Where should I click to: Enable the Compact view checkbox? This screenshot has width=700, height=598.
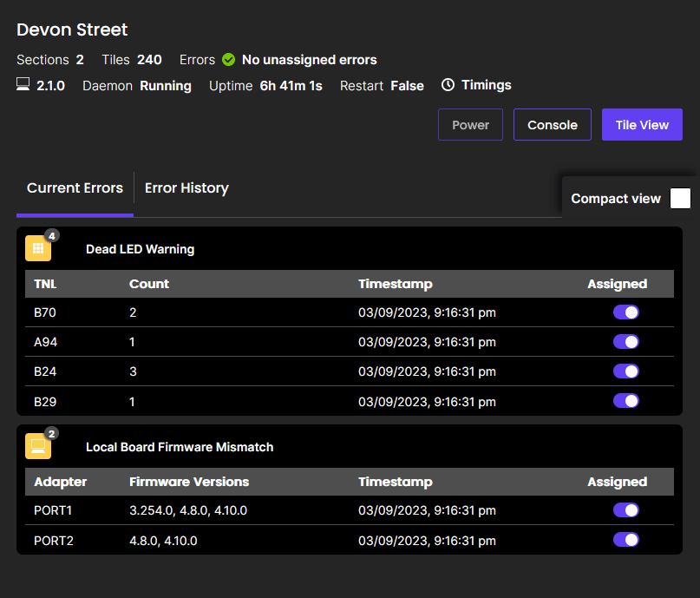[x=681, y=199]
